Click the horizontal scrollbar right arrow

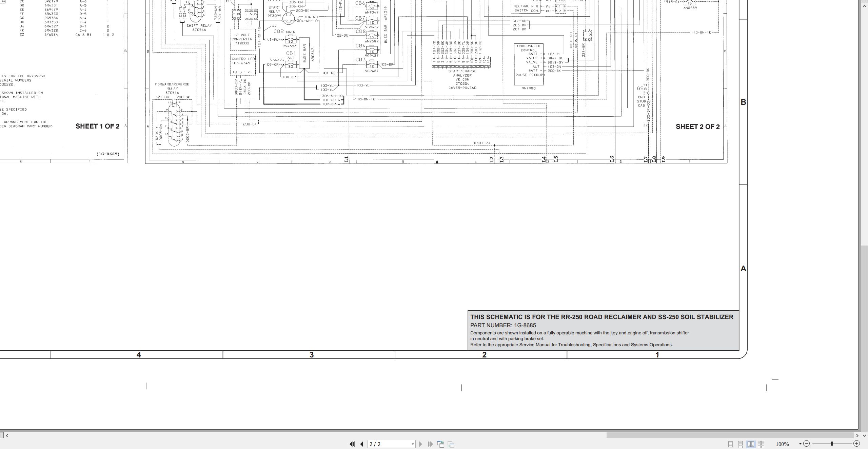857,435
